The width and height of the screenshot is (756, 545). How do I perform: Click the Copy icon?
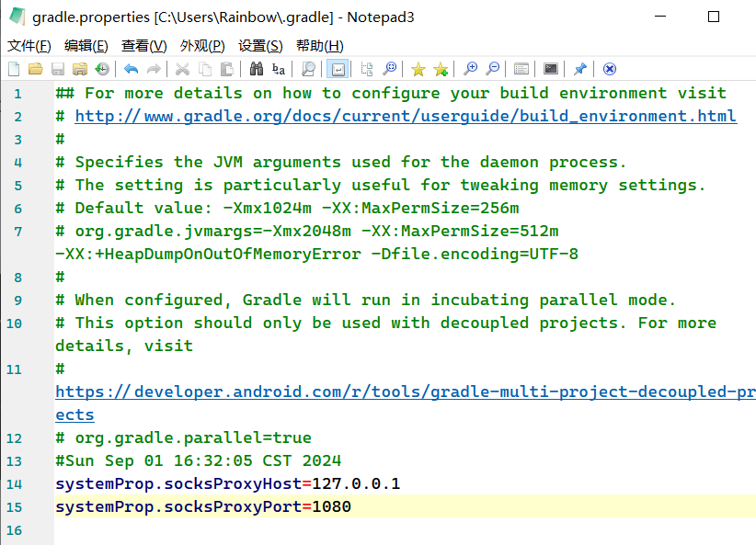point(205,69)
